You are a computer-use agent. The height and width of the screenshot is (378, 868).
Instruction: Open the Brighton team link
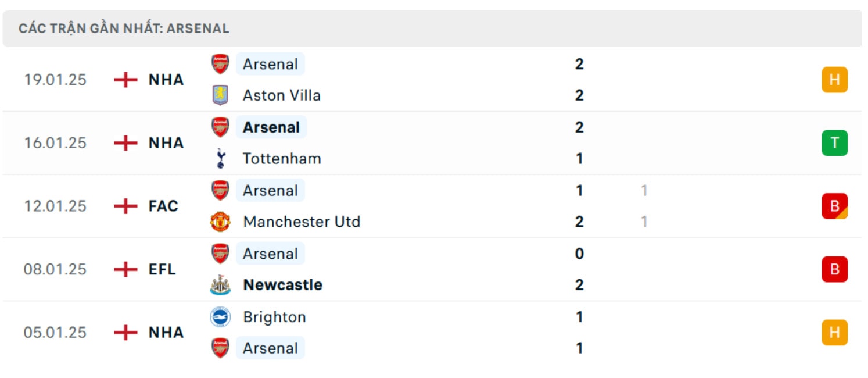pos(274,317)
